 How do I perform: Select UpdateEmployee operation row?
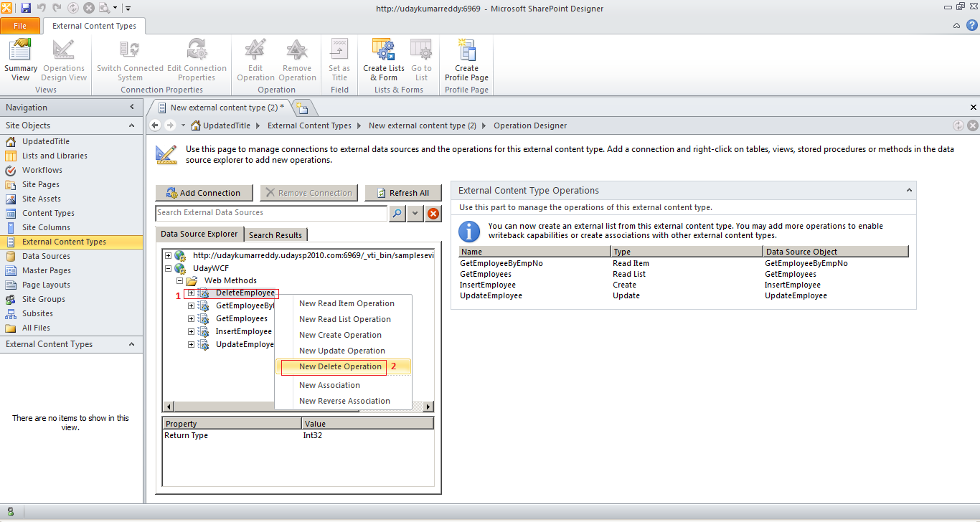point(684,295)
